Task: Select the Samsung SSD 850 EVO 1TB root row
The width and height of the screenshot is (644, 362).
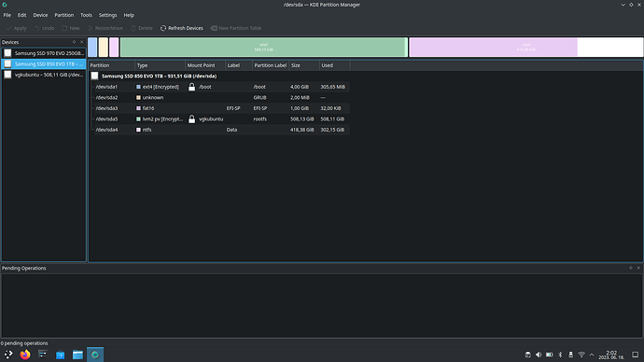Action: [x=219, y=76]
